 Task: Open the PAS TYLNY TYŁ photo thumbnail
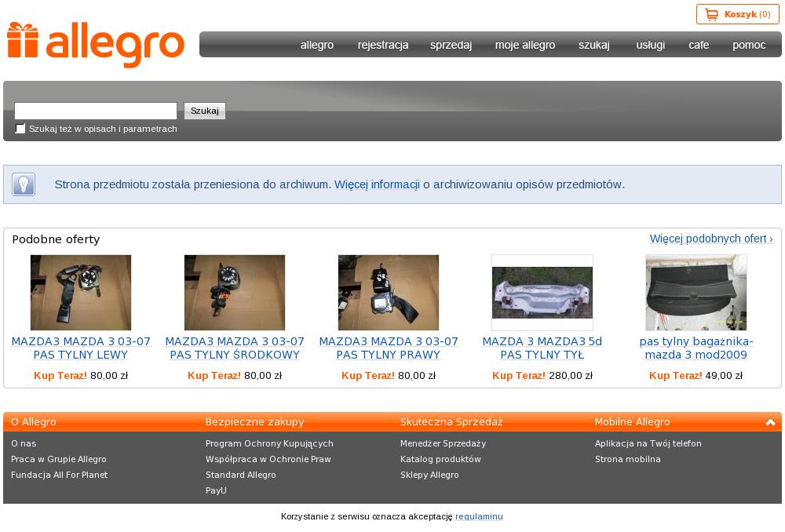point(542,292)
